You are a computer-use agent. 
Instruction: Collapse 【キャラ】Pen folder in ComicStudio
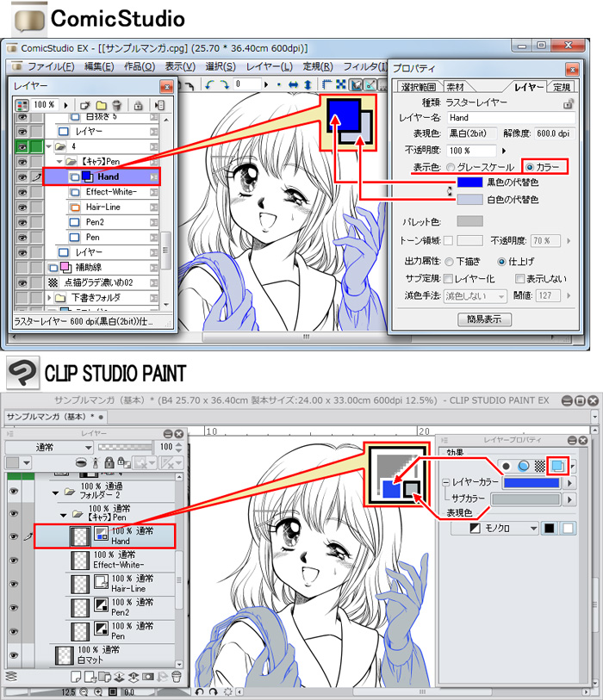tap(59, 161)
